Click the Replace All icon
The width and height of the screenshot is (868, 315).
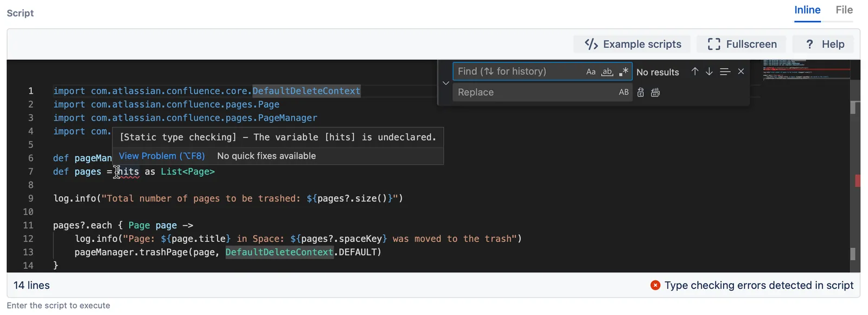(x=655, y=92)
